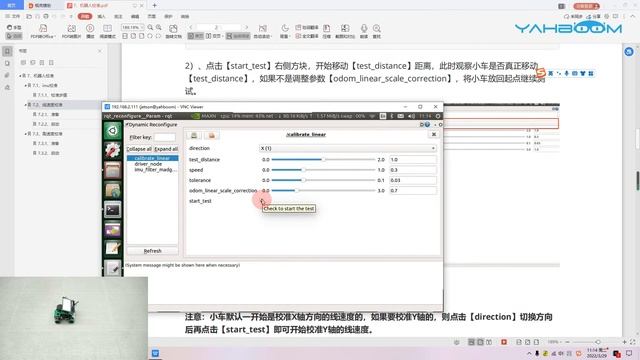Click the Windows taskbar app icon at bottom
640x360 pixels.
[156, 353]
